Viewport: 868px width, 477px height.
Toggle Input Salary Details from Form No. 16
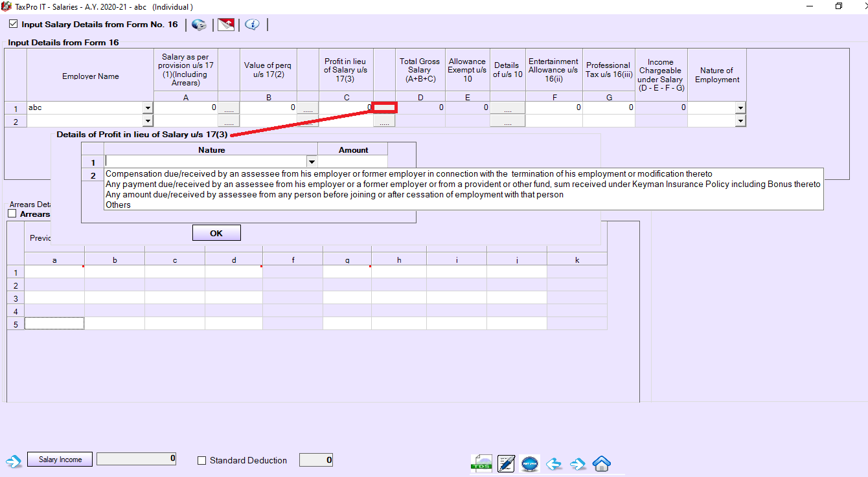(14, 25)
